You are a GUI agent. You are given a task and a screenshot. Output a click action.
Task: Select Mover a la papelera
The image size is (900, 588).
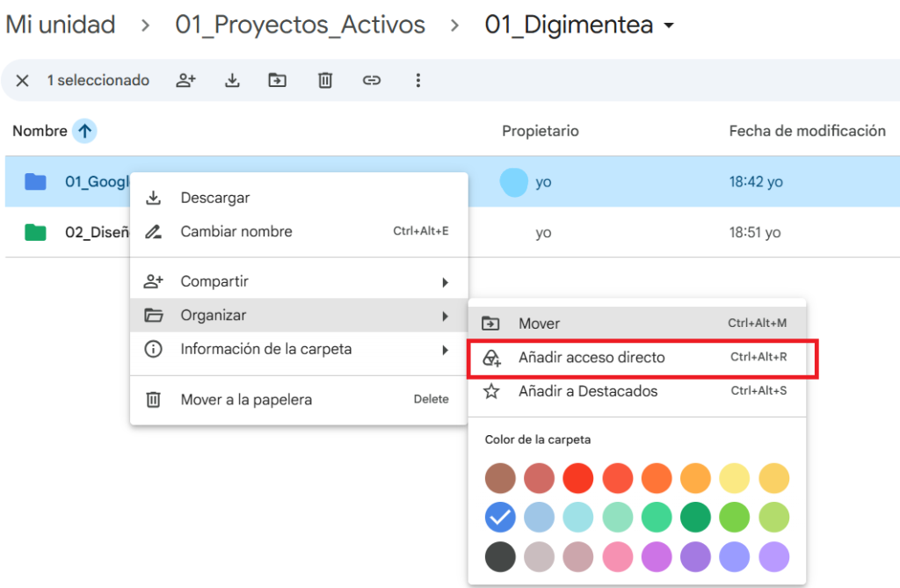tap(299, 400)
